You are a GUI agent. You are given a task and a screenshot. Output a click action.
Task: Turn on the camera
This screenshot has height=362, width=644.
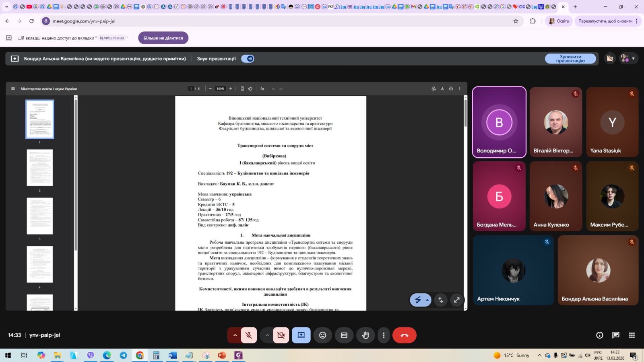[281, 335]
